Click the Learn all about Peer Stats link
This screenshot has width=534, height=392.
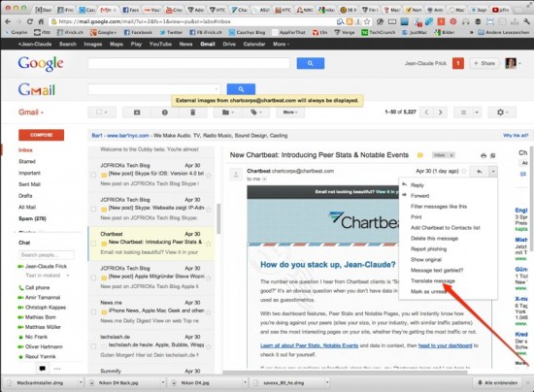(309, 345)
